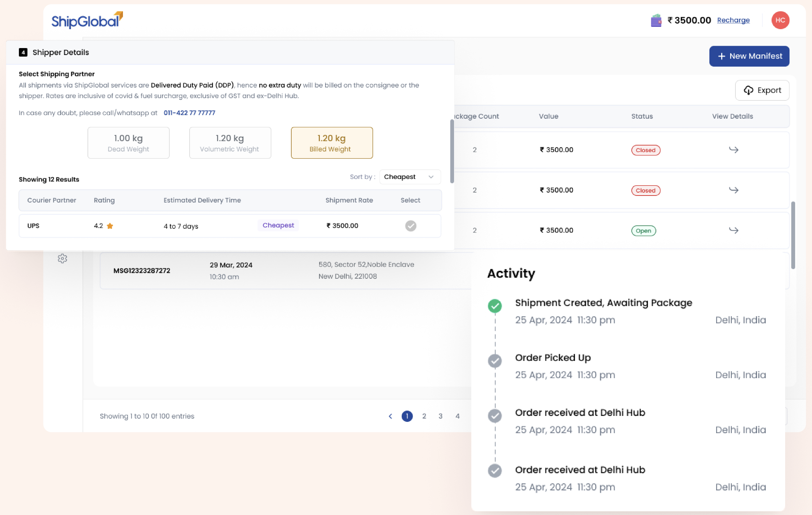Click the wallet icon next to balance

(x=656, y=21)
